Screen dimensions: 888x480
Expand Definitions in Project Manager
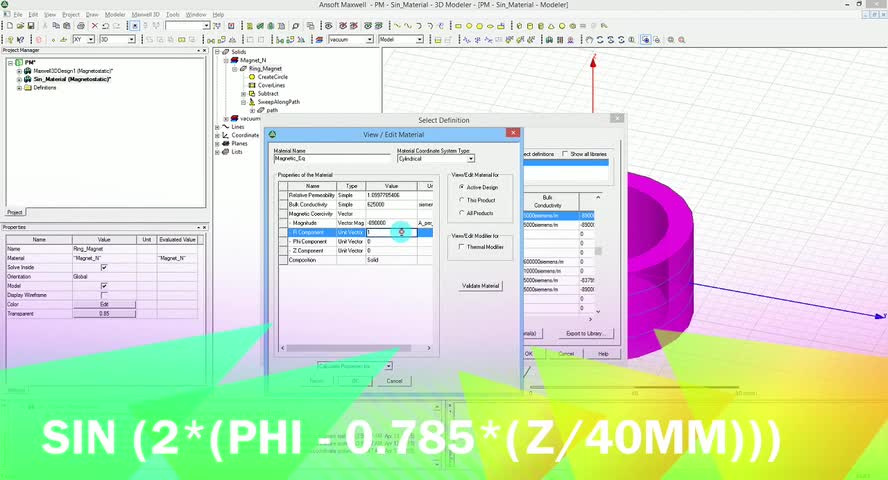[x=19, y=88]
